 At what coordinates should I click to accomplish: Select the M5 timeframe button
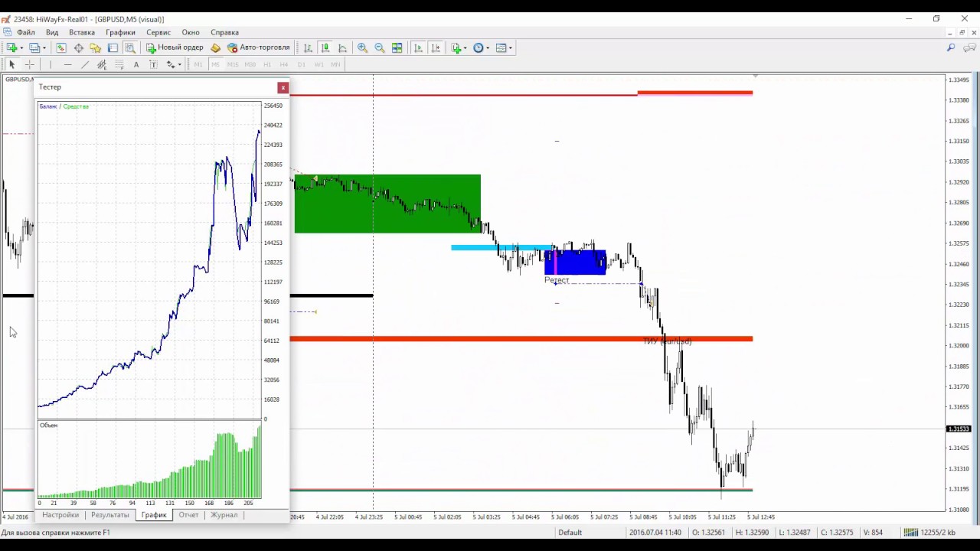(215, 64)
